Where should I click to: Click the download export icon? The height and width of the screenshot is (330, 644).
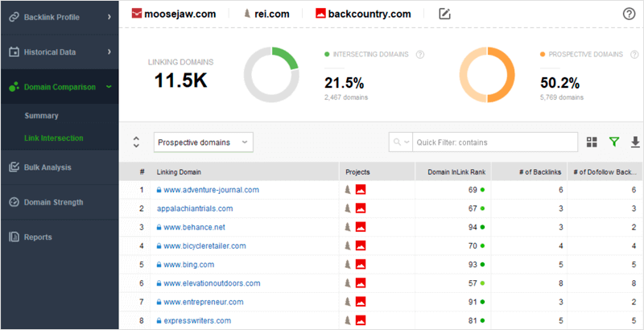[635, 142]
